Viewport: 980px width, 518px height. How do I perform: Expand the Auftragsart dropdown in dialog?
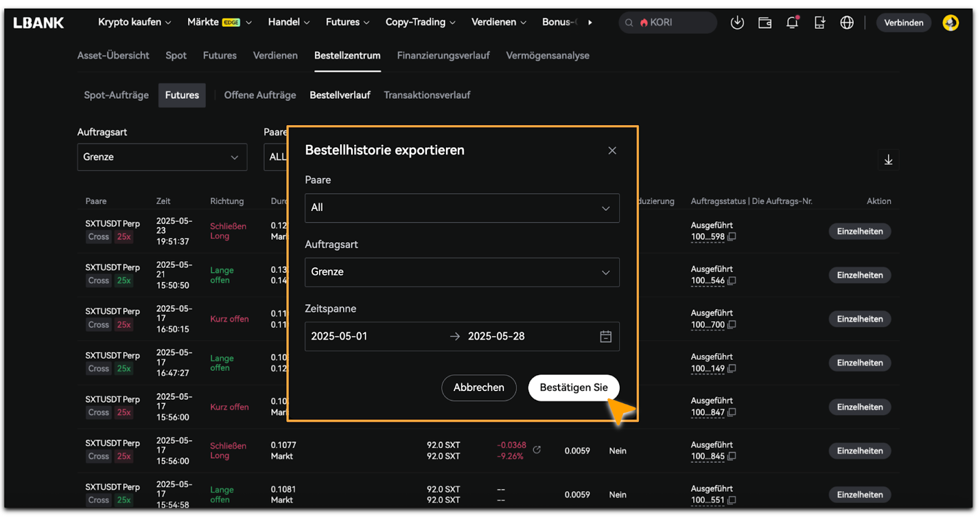[x=462, y=272]
